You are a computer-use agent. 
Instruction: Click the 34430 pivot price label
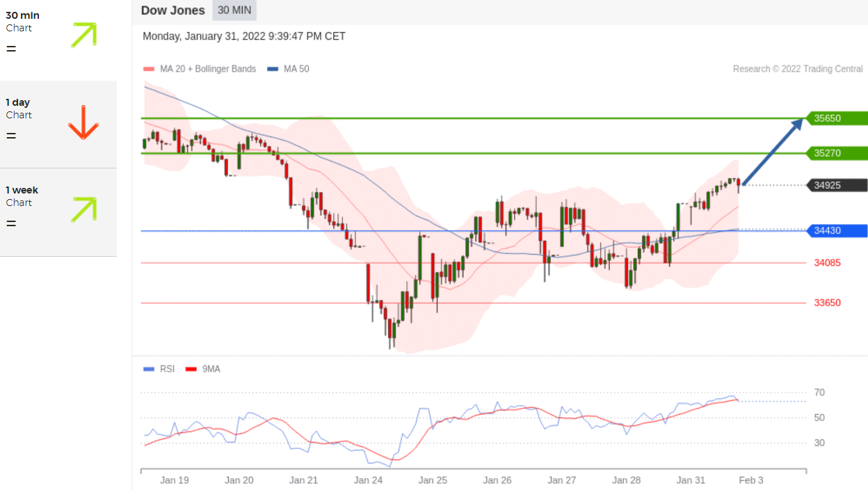[x=837, y=230]
